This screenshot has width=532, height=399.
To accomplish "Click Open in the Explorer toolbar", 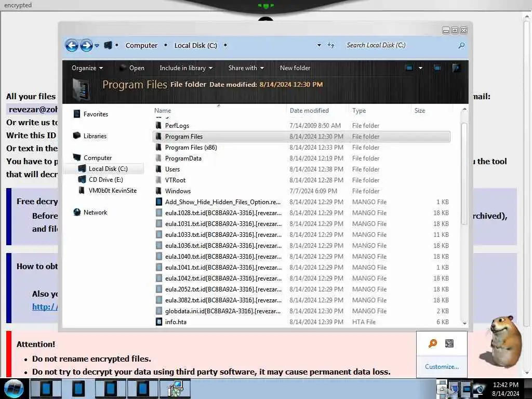I will tap(132, 68).
